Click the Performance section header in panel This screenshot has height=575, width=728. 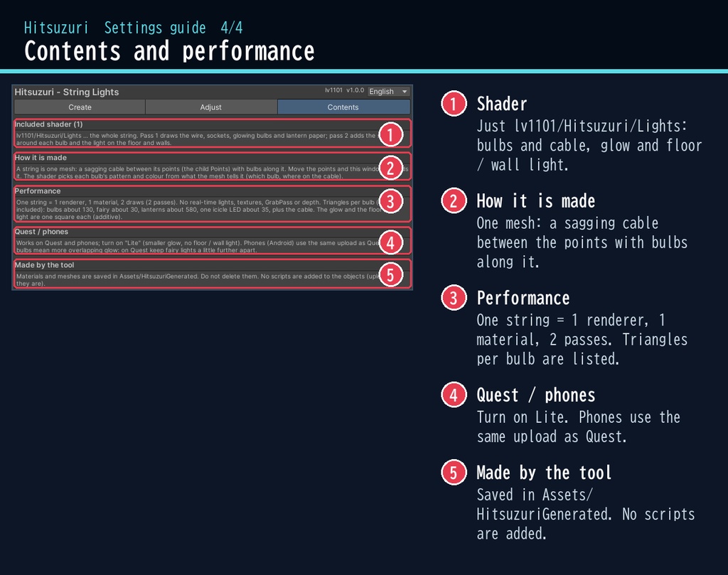click(38, 191)
